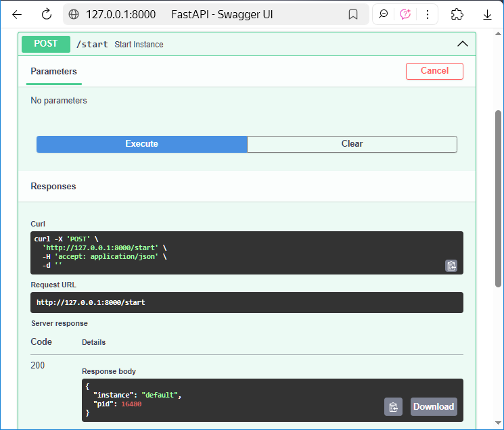
Task: Click the /start endpoint path
Action: click(x=92, y=45)
